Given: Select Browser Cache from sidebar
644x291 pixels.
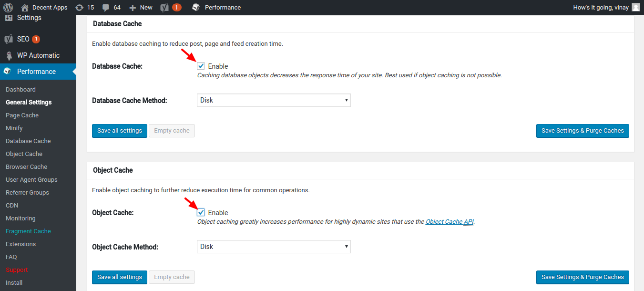Looking at the screenshot, I should 26,167.
